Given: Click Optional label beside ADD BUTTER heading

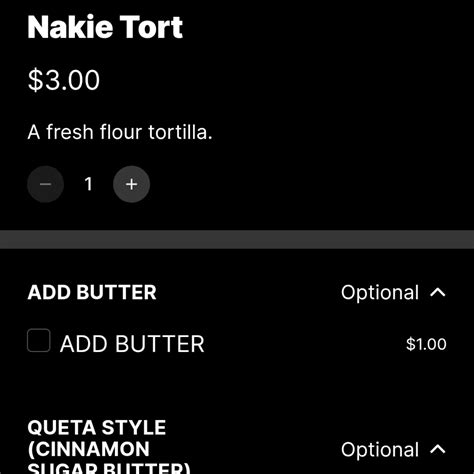Looking at the screenshot, I should 380,293.
